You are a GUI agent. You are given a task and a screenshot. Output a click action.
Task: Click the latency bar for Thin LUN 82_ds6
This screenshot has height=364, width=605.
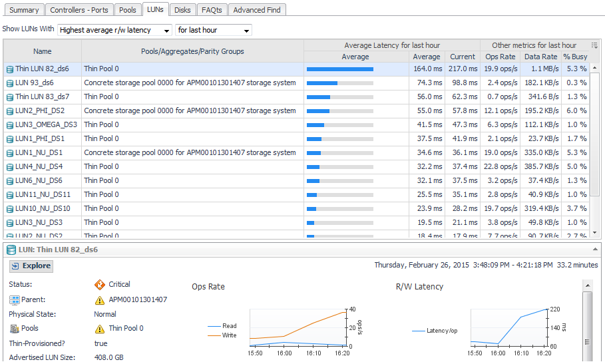tap(339, 69)
